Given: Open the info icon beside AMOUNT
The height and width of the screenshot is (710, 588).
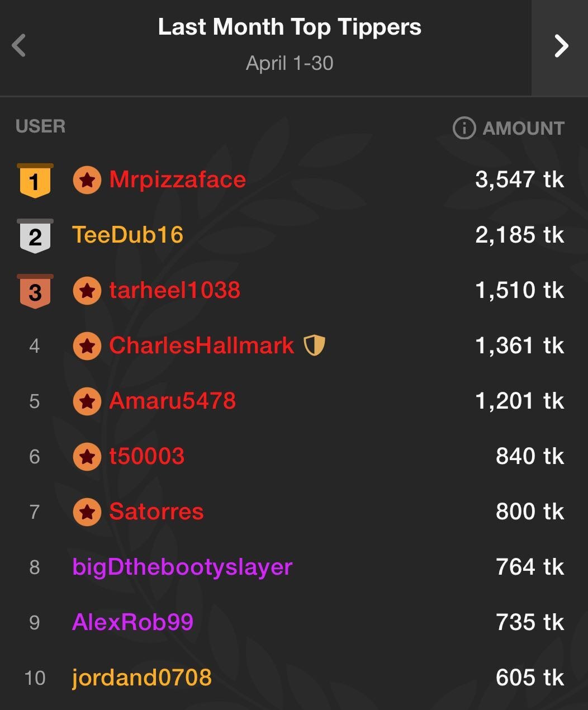Looking at the screenshot, I should (463, 128).
